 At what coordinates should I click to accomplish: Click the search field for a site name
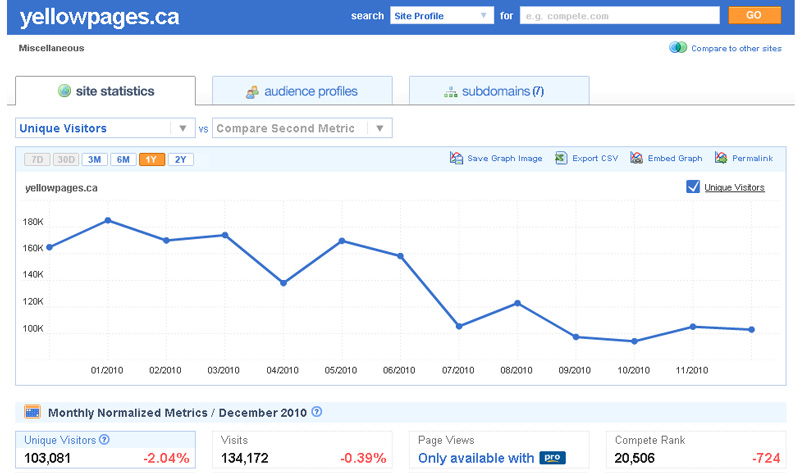(619, 16)
